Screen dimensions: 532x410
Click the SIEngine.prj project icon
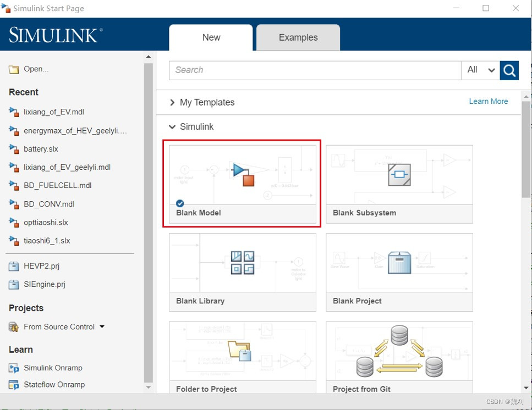tap(14, 285)
